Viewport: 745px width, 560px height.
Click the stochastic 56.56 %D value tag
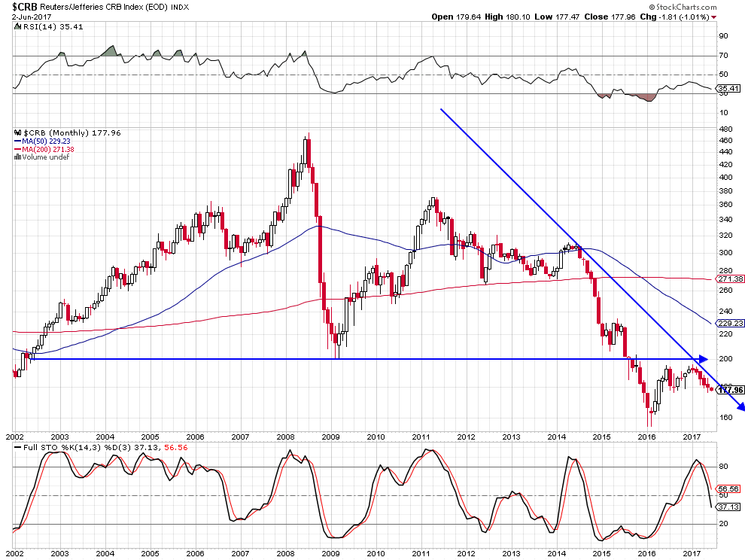point(726,487)
